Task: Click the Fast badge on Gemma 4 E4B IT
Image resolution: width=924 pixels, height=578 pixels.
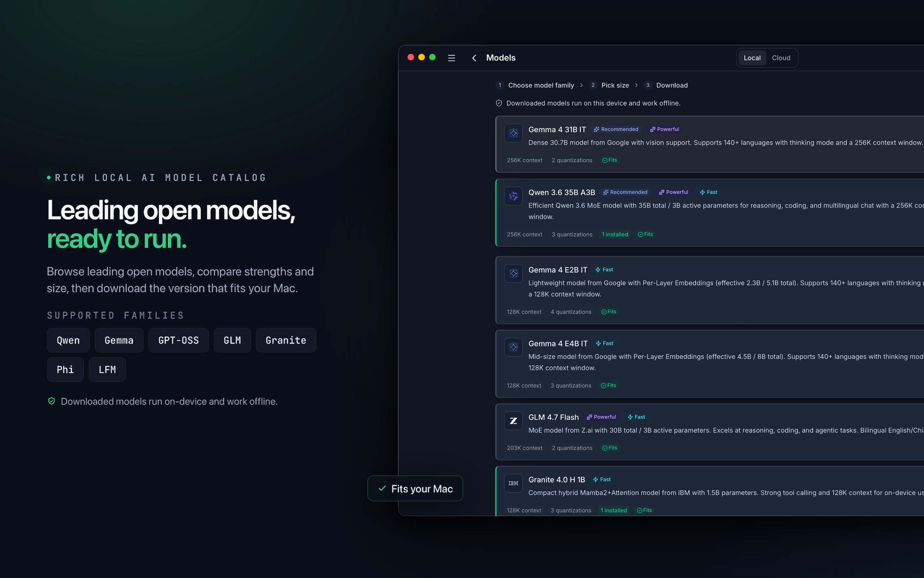Action: 604,343
